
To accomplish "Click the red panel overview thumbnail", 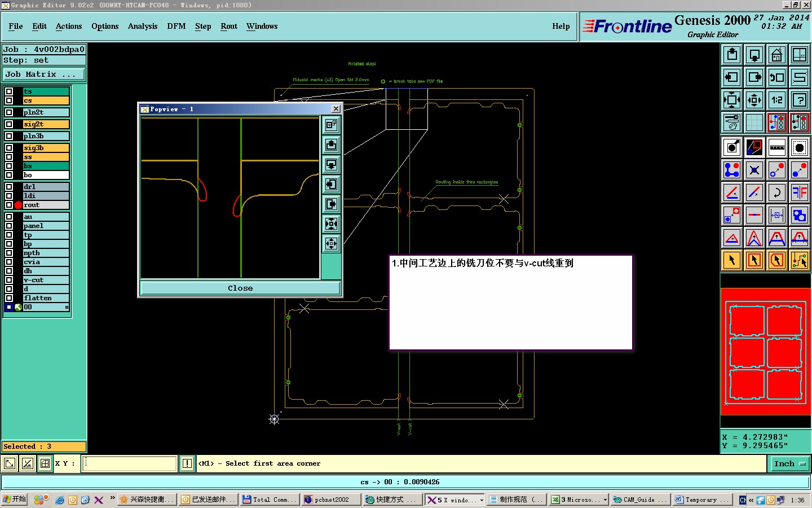I will [x=766, y=352].
